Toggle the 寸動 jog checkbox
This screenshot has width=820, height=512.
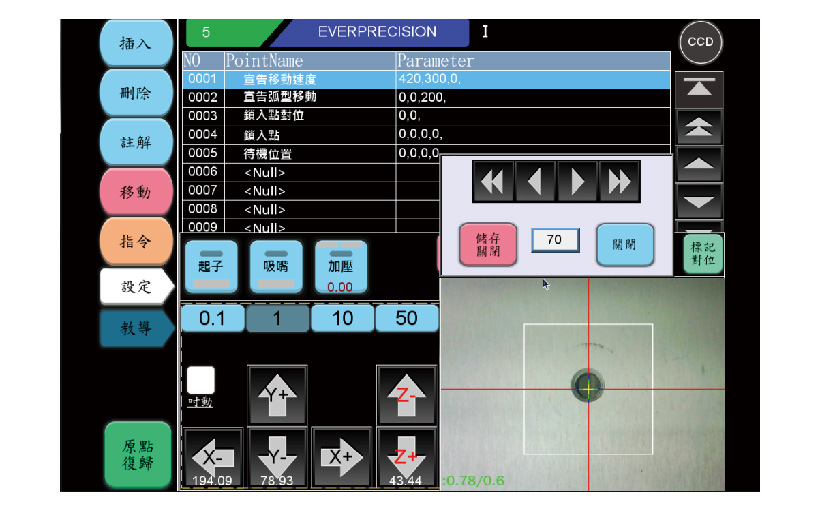(201, 380)
